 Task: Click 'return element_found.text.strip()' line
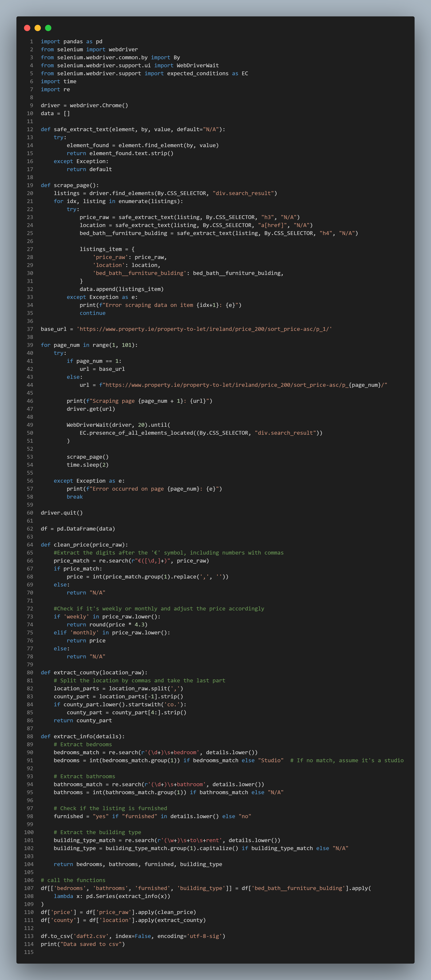coord(120,153)
